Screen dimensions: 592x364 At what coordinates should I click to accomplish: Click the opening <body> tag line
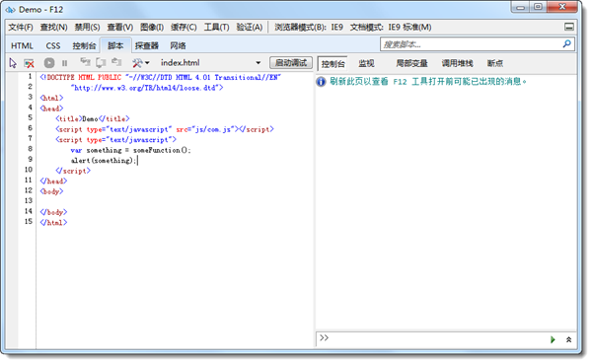(51, 191)
